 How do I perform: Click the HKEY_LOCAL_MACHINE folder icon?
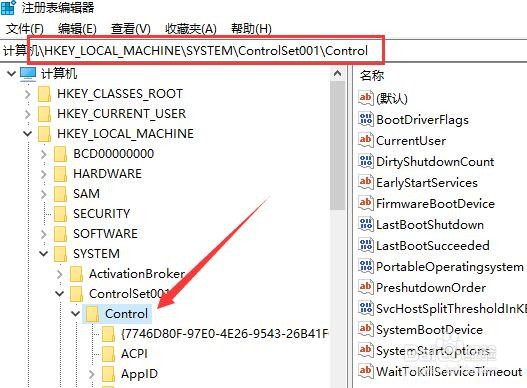(44, 134)
